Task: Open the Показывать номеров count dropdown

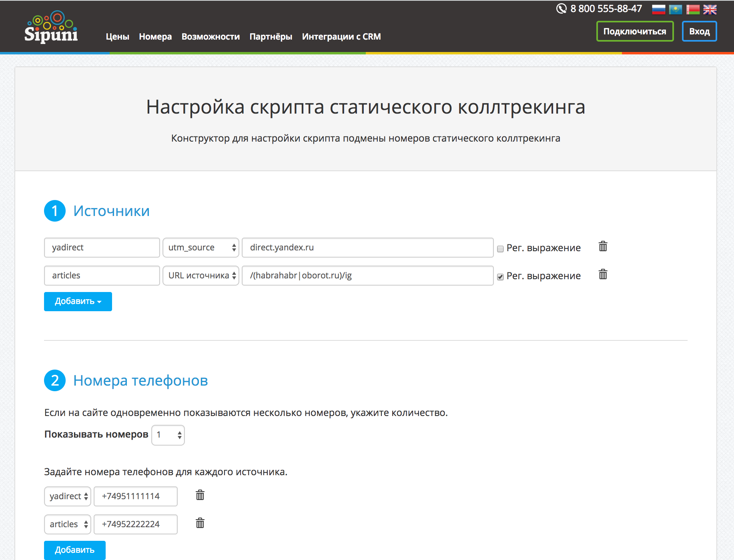Action: tap(168, 435)
